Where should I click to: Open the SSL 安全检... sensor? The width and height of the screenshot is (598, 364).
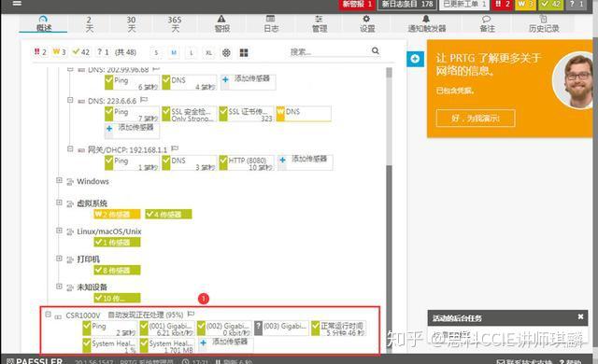(x=189, y=114)
